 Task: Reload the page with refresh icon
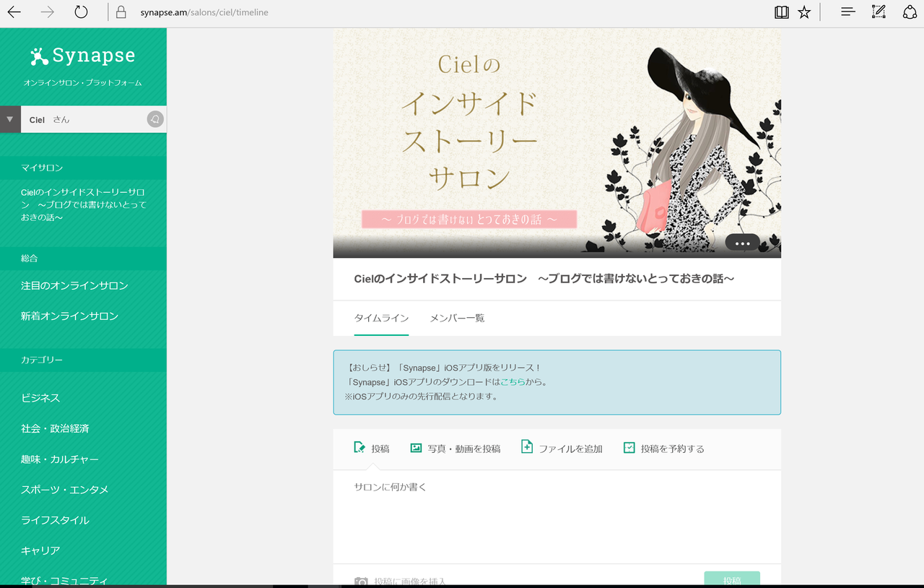point(81,12)
